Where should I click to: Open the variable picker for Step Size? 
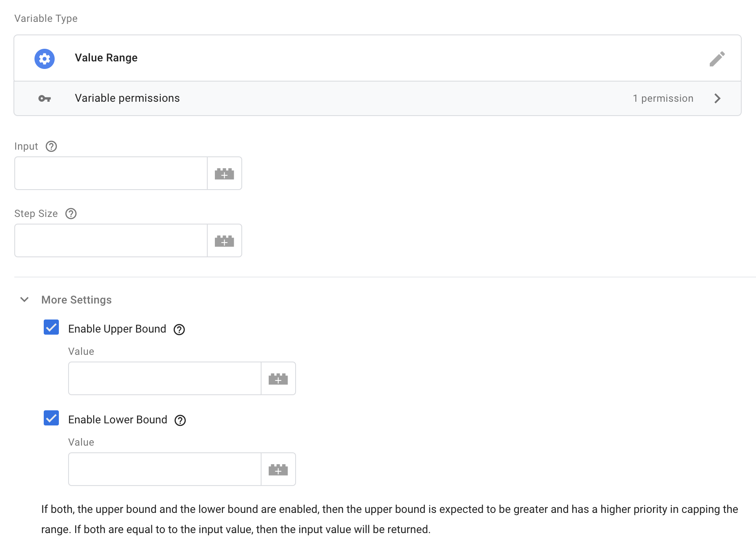click(x=225, y=240)
